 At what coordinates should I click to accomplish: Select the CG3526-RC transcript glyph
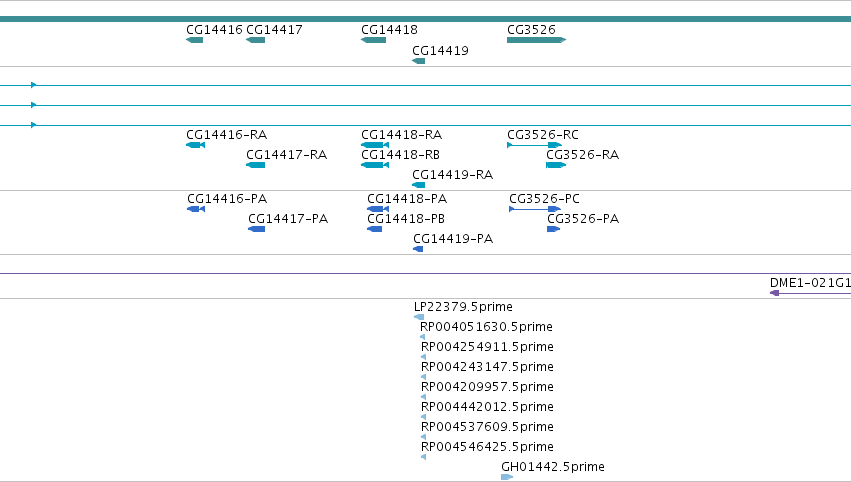[x=534, y=145]
